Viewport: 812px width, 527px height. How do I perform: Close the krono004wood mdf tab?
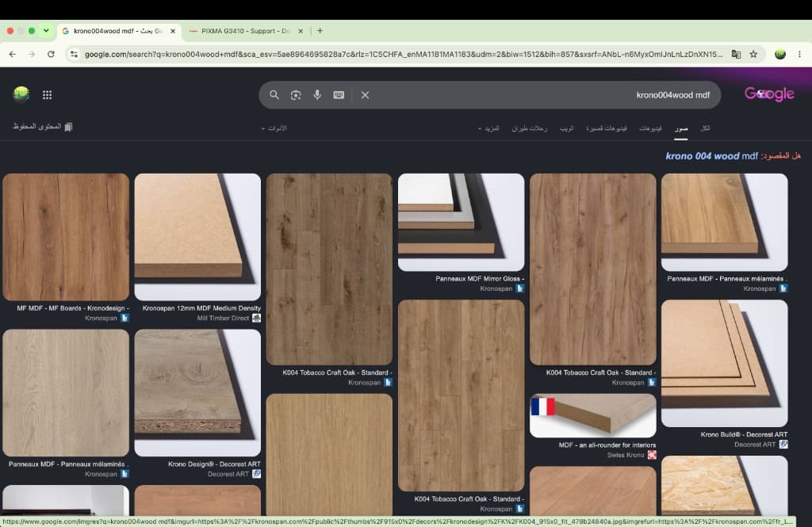173,31
